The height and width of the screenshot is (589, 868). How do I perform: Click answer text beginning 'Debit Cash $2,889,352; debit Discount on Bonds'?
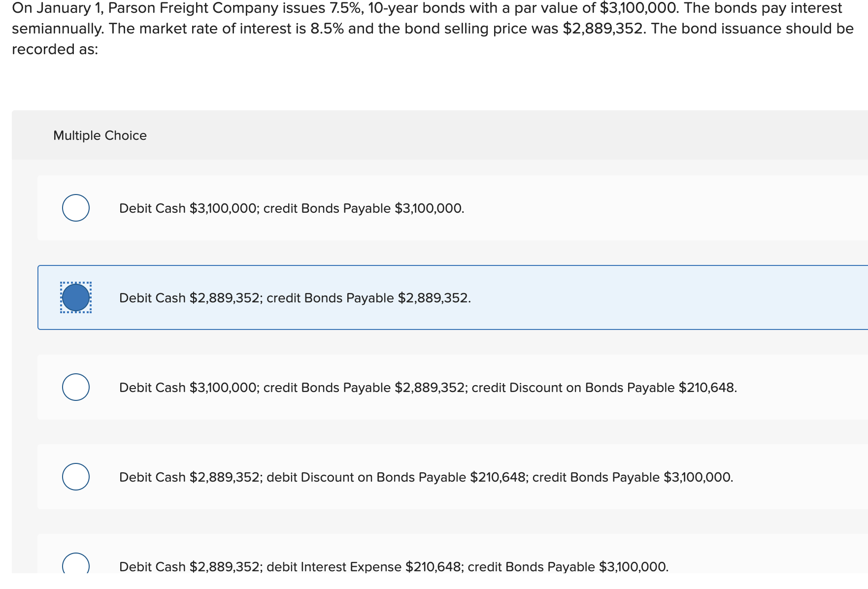tap(426, 477)
